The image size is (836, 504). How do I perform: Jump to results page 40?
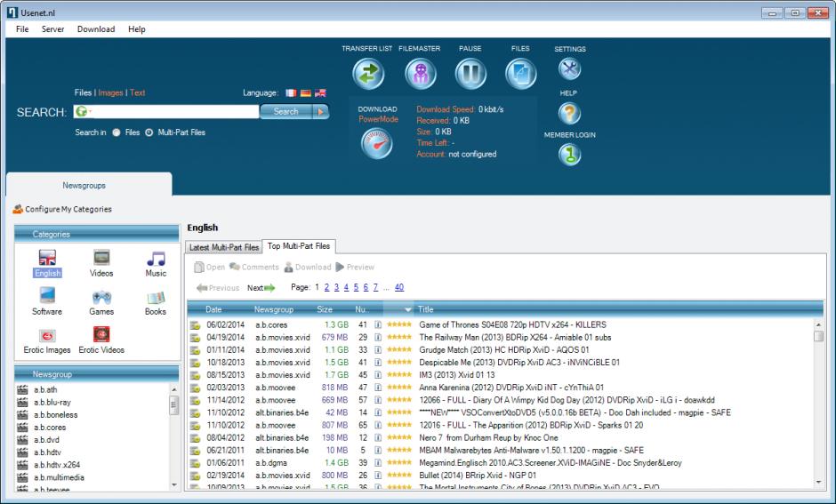399,287
